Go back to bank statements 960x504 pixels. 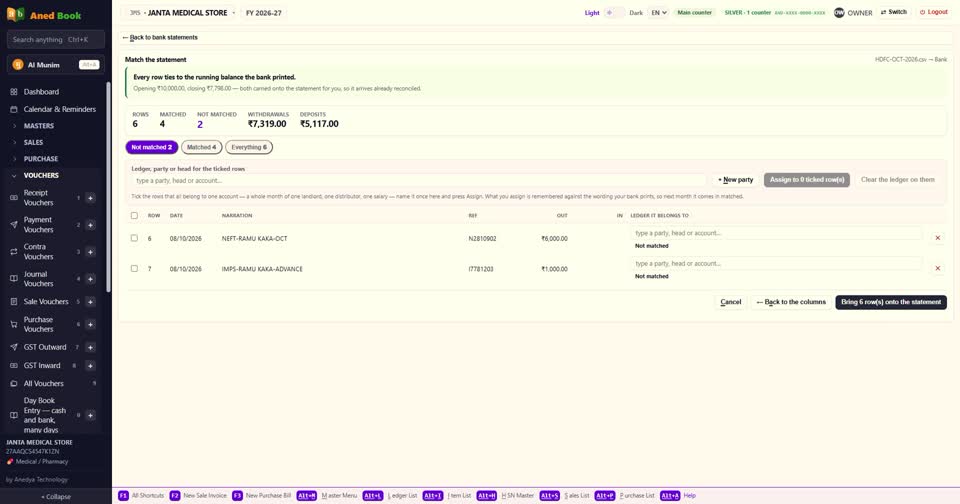160,37
